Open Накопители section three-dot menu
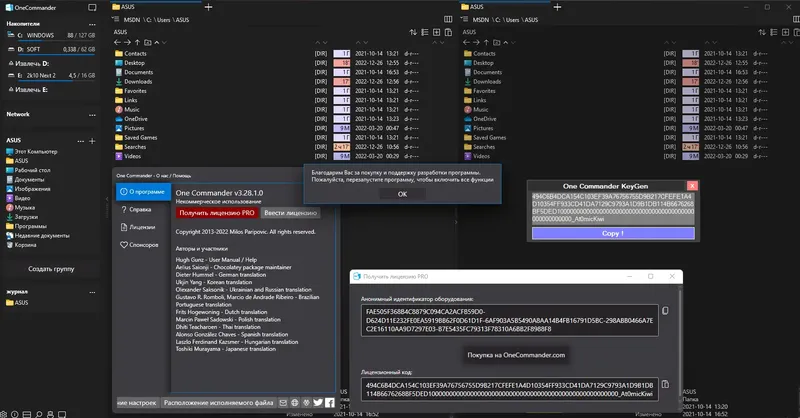 coord(92,24)
